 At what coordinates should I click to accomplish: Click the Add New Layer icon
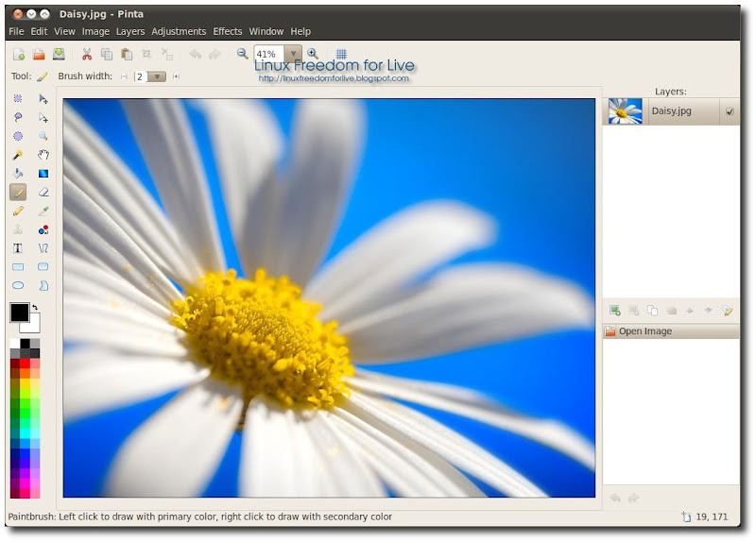[615, 311]
